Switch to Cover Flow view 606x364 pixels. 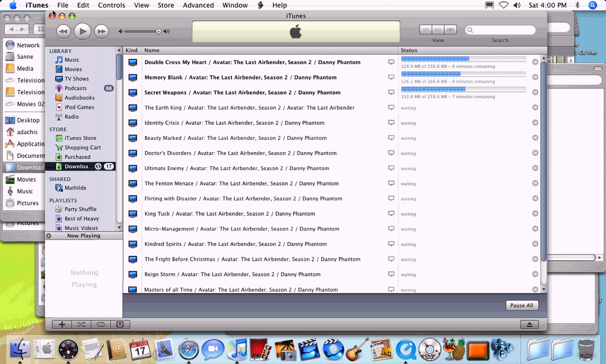coord(450,30)
